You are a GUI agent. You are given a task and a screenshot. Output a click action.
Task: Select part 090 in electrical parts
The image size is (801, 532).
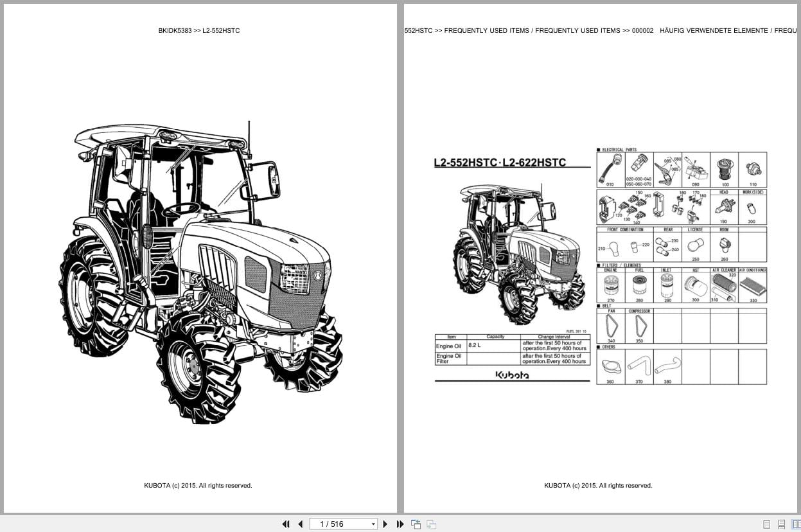coord(695,170)
